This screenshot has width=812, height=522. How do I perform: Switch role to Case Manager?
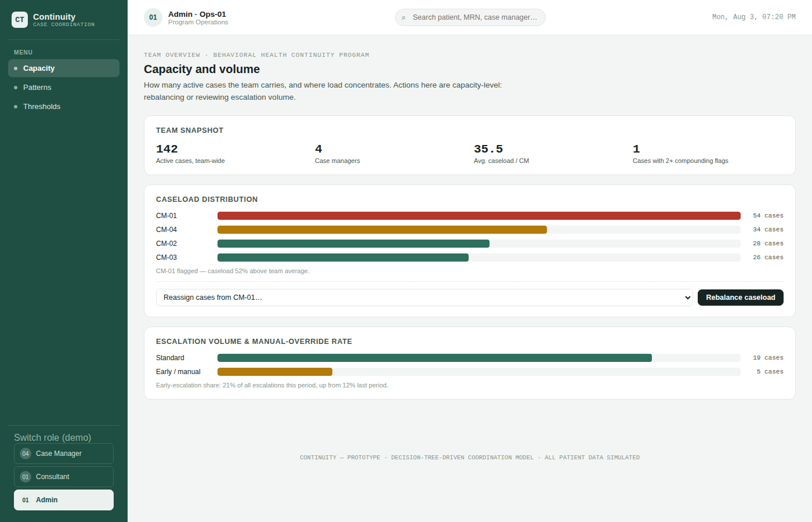(x=64, y=454)
